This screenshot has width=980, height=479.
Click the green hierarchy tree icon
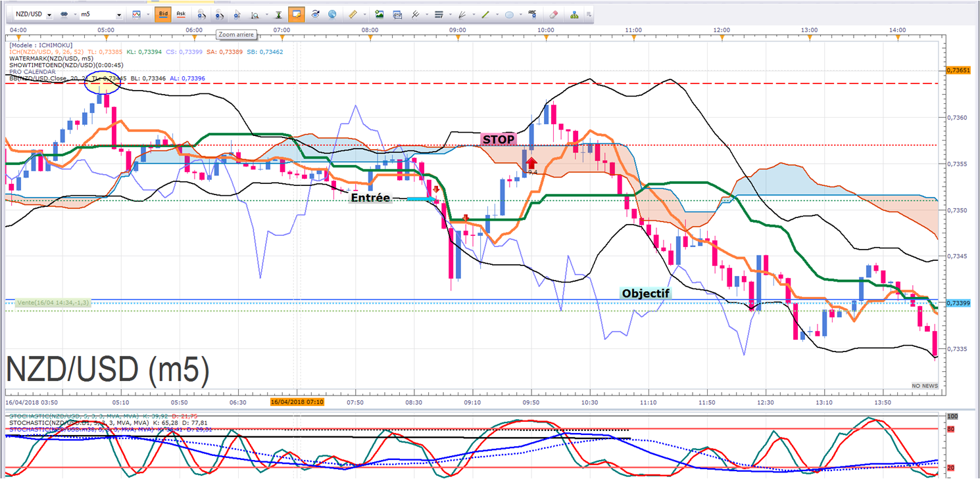point(574,14)
